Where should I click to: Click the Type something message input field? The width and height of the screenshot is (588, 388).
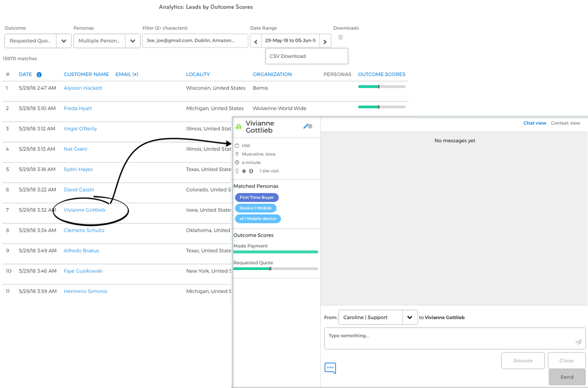[448, 338]
